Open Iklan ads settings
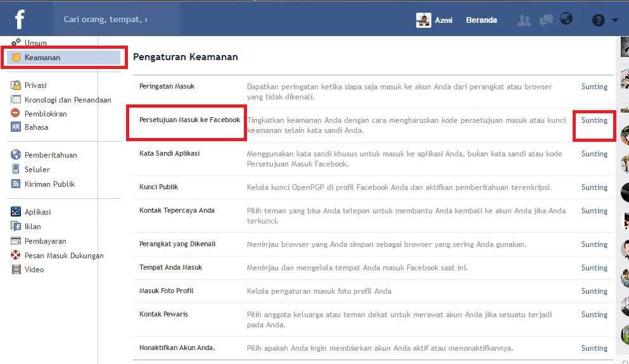Screen dimensions: 629x364 pyautogui.click(x=32, y=227)
